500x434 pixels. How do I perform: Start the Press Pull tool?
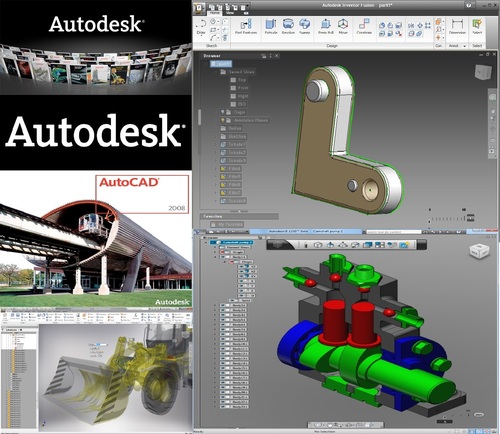coord(326,26)
